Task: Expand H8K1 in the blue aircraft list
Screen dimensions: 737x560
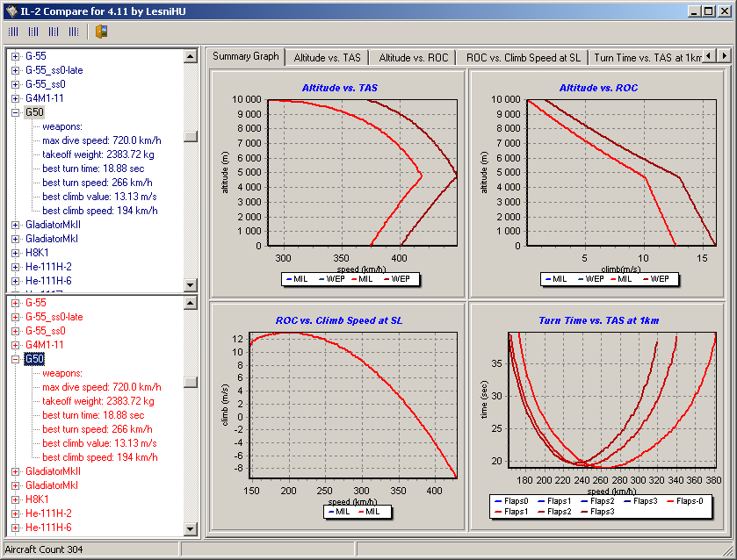Action: coord(16,253)
